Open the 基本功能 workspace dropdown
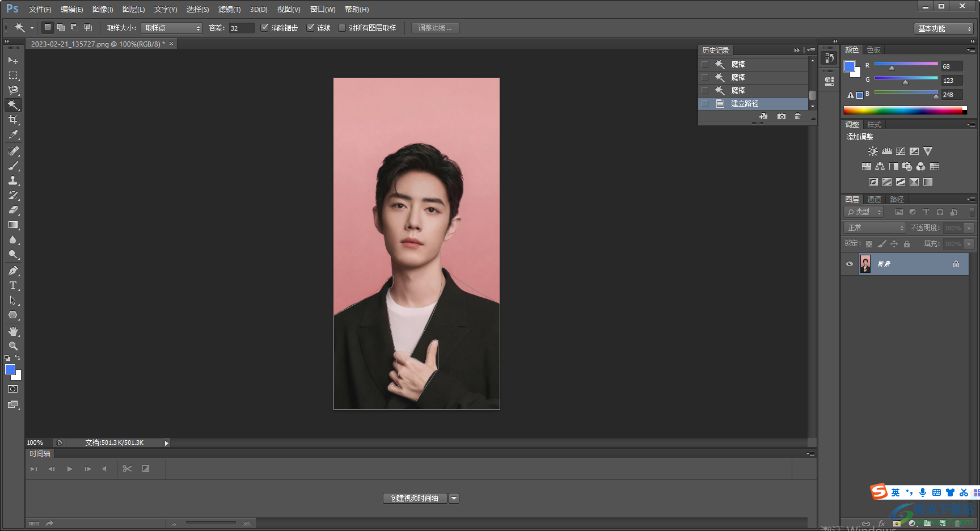The image size is (980, 531). pos(944,28)
